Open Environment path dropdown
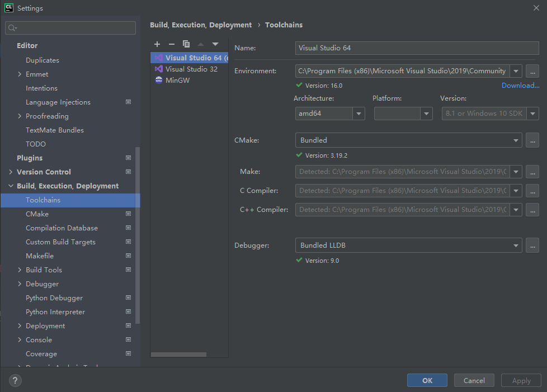 [x=516, y=71]
